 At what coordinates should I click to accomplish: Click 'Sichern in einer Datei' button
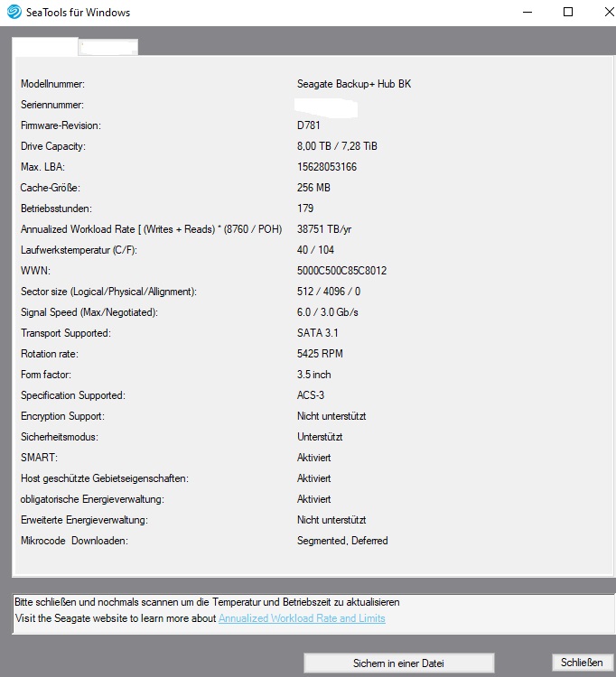(398, 663)
